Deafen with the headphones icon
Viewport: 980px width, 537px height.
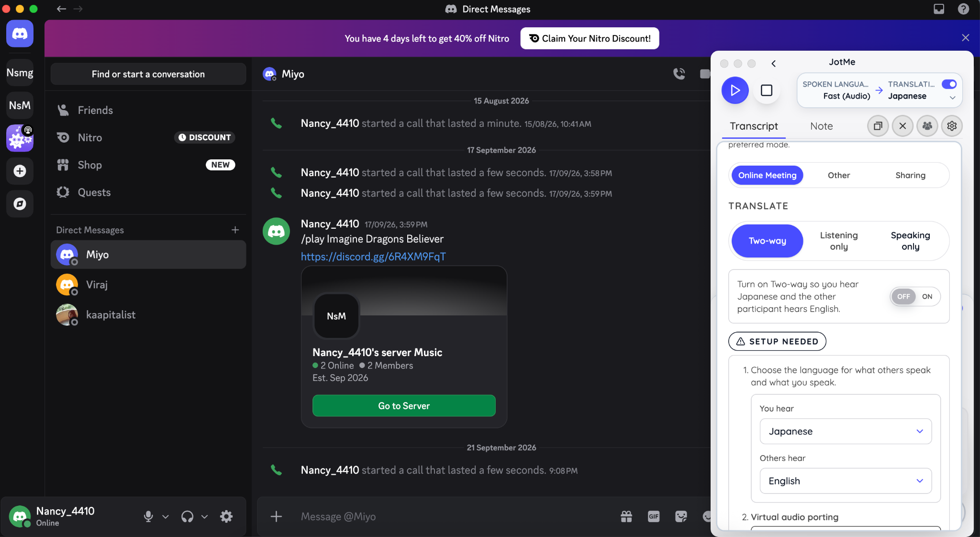(x=187, y=516)
